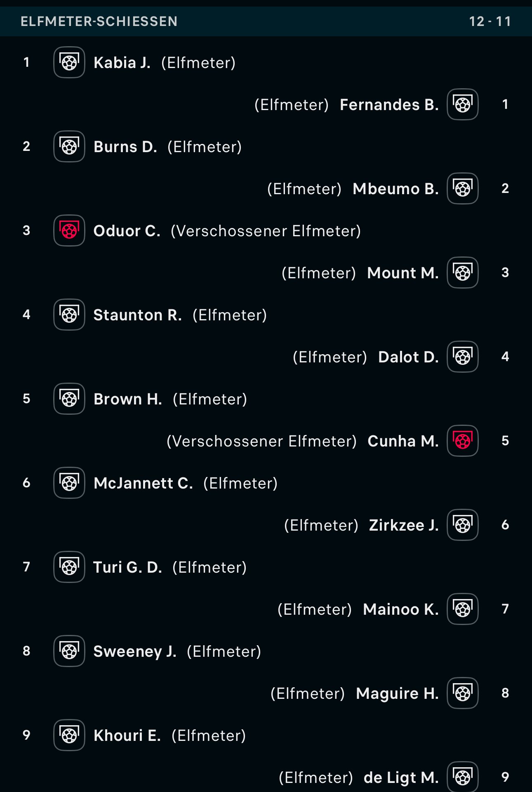Click the goal icon next to Zirkzee J.
The height and width of the screenshot is (792, 532).
(x=463, y=525)
